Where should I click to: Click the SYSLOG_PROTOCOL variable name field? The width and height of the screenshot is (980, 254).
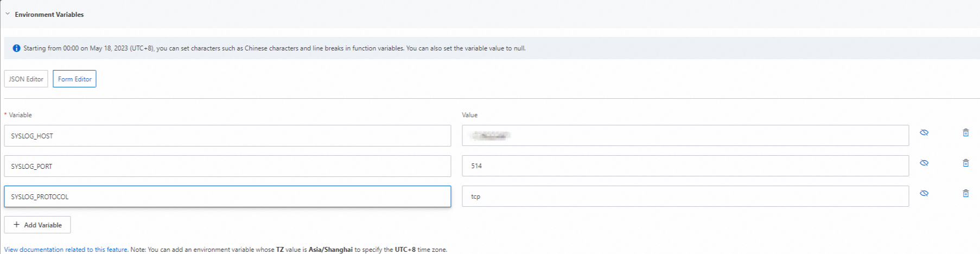point(227,196)
